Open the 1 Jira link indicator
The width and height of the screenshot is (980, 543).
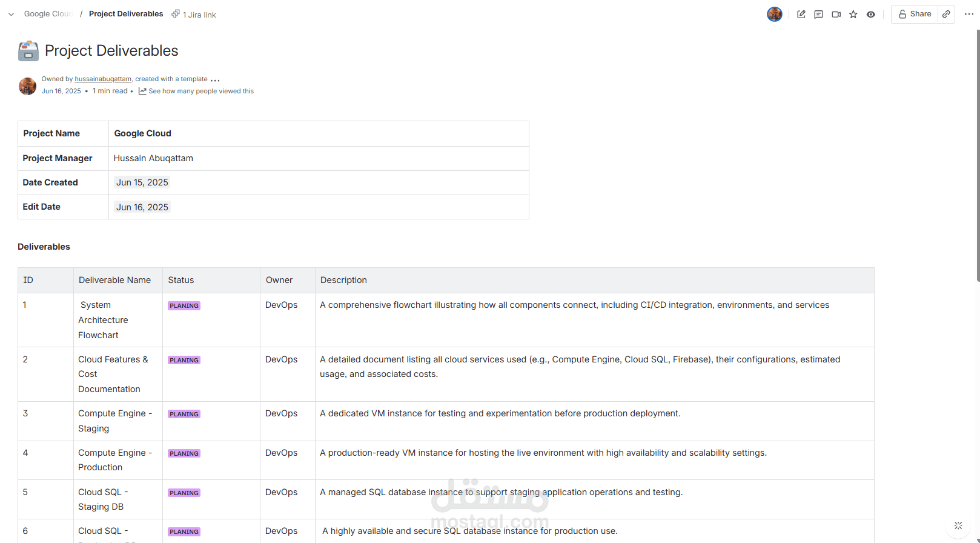(x=194, y=15)
